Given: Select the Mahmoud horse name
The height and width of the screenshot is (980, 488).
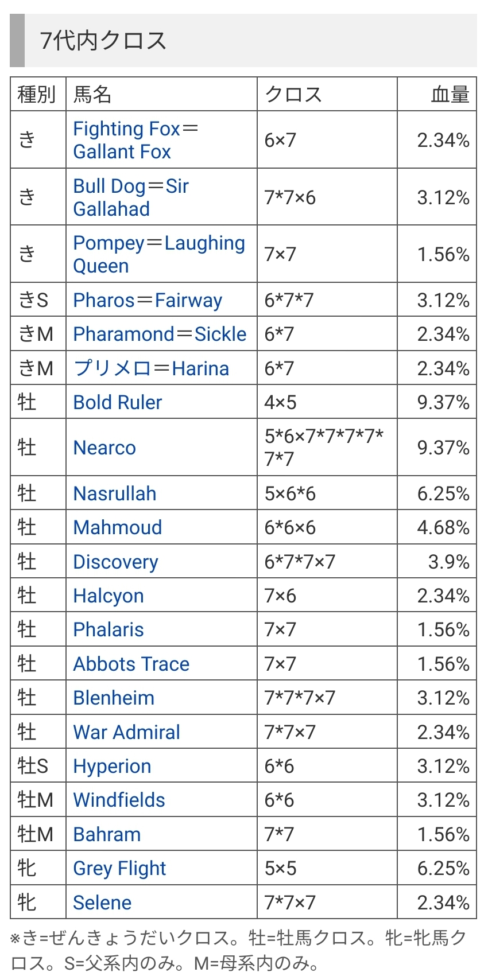Looking at the screenshot, I should coord(118,527).
